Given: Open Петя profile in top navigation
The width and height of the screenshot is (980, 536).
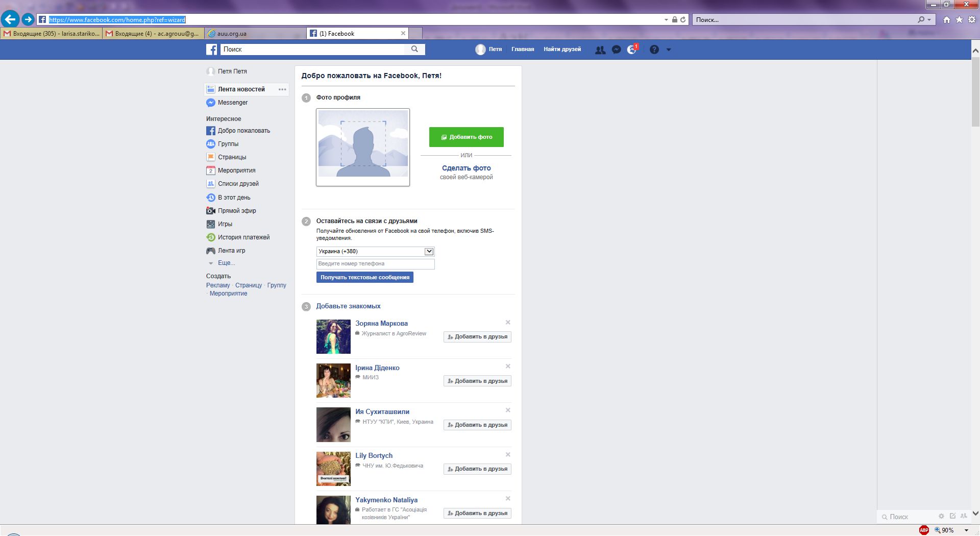Looking at the screenshot, I should coord(489,49).
